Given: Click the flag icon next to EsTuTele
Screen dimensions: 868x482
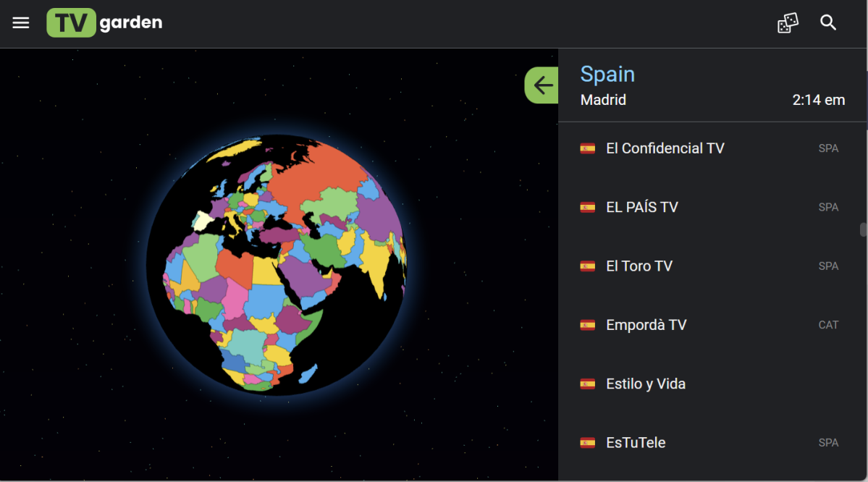Looking at the screenshot, I should pyautogui.click(x=588, y=443).
